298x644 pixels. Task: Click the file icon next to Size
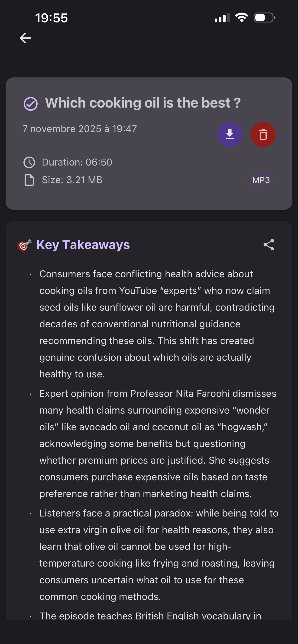click(29, 180)
